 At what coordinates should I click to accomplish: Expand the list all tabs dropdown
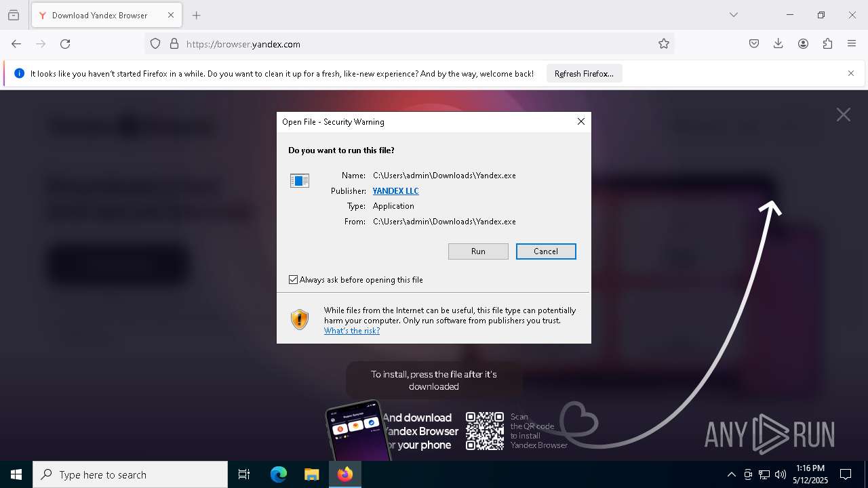(734, 15)
